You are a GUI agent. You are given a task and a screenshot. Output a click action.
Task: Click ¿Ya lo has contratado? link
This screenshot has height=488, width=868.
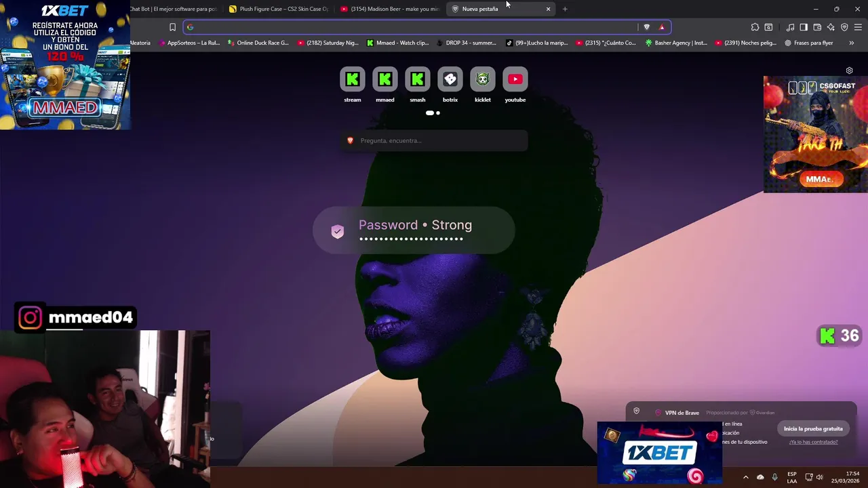click(813, 442)
